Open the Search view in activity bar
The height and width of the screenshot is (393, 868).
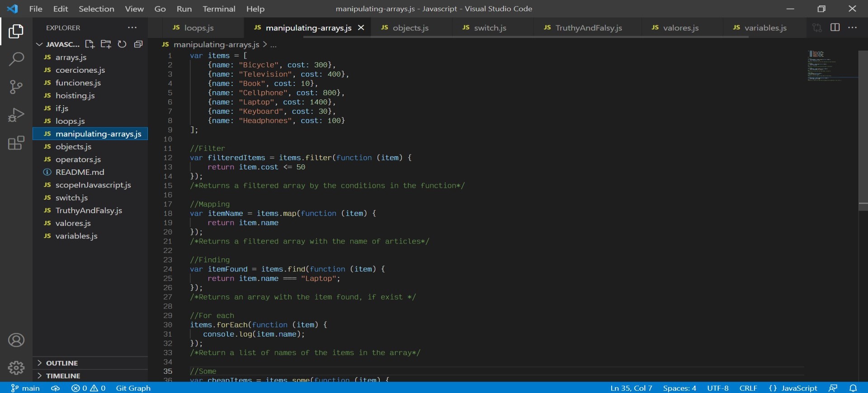[x=16, y=59]
